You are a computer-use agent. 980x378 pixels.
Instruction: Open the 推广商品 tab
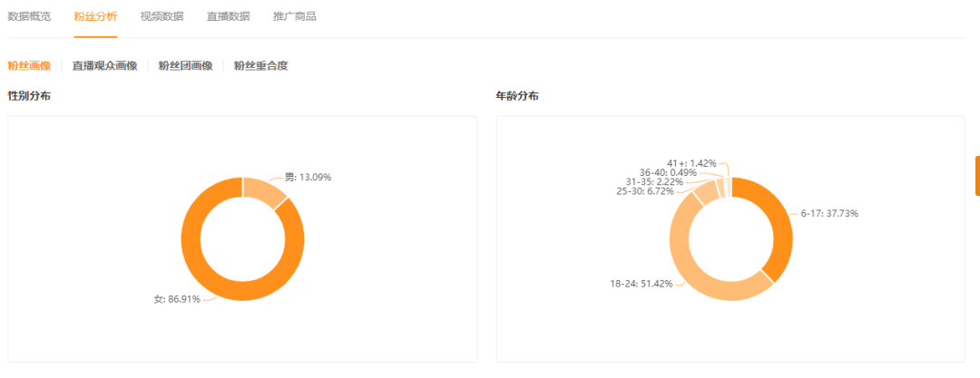click(x=294, y=16)
